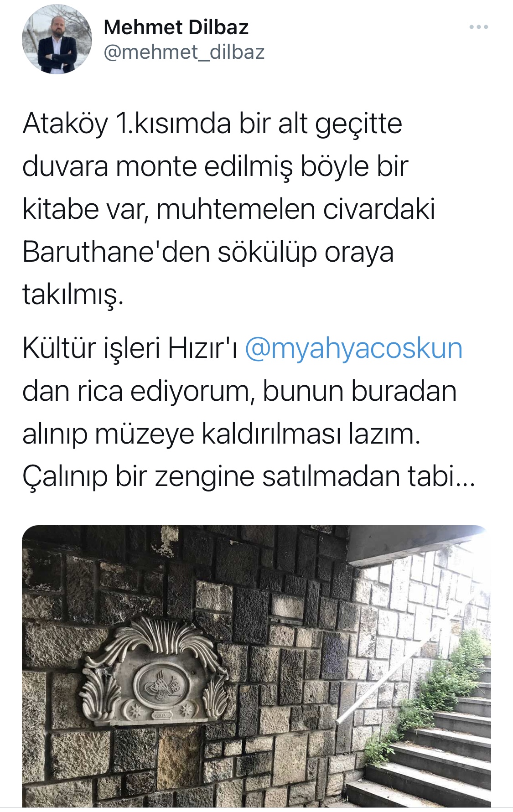This screenshot has width=513, height=812.
Task: Tap the line 'kitabe var, muhtemelen civardaki'
Action: pyautogui.click(x=228, y=209)
